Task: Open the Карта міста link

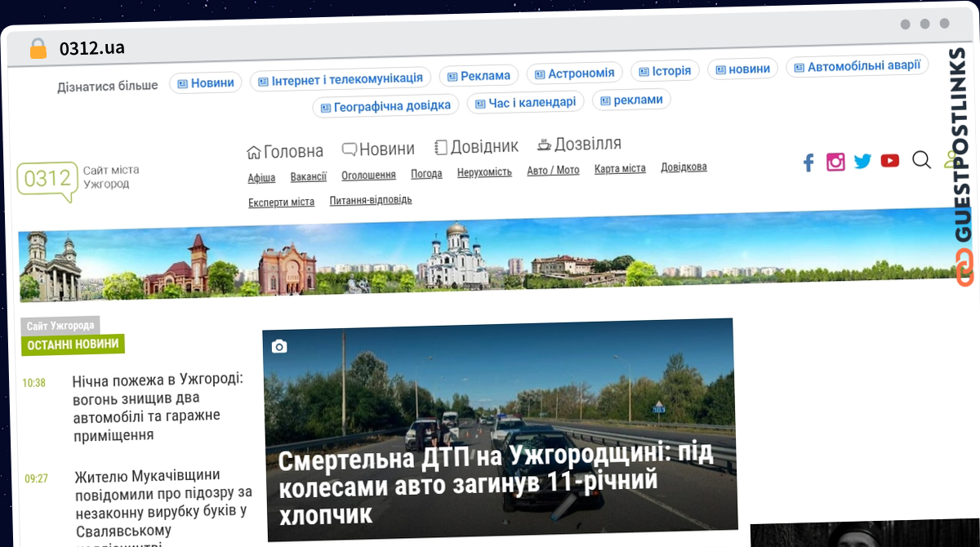Action: 620,168
